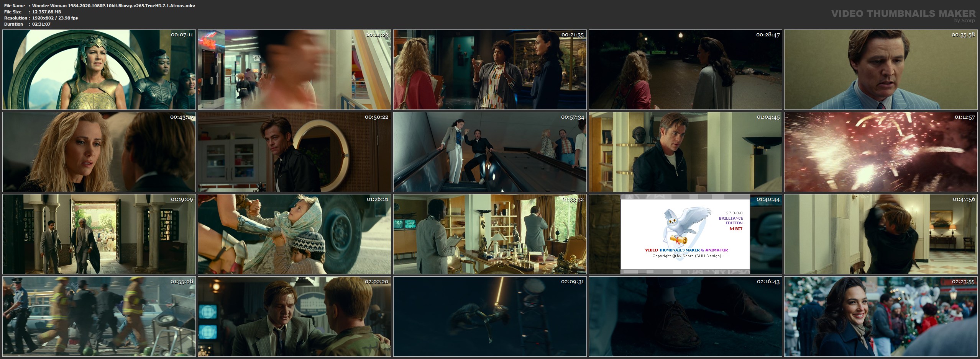Click the 'VIDEO THUMBNAILS MAKER & ANIMATOR' text
This screenshot has width=980, height=359.
pos(686,250)
